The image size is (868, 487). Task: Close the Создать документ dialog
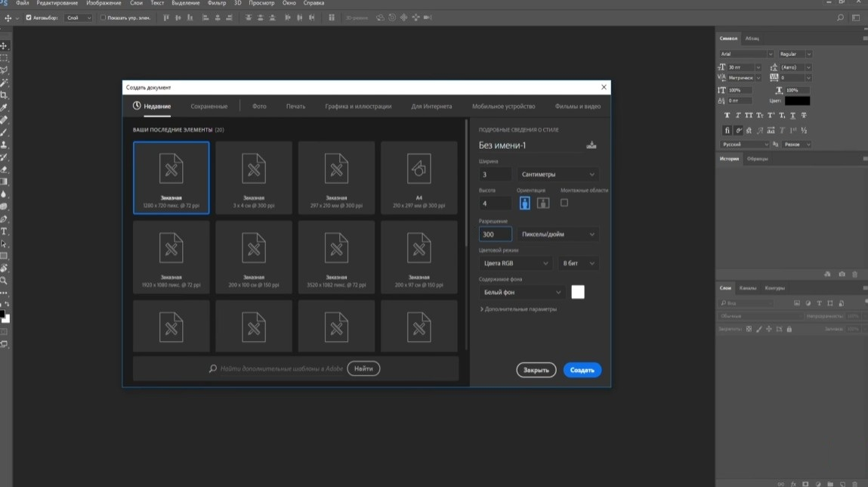coord(604,87)
